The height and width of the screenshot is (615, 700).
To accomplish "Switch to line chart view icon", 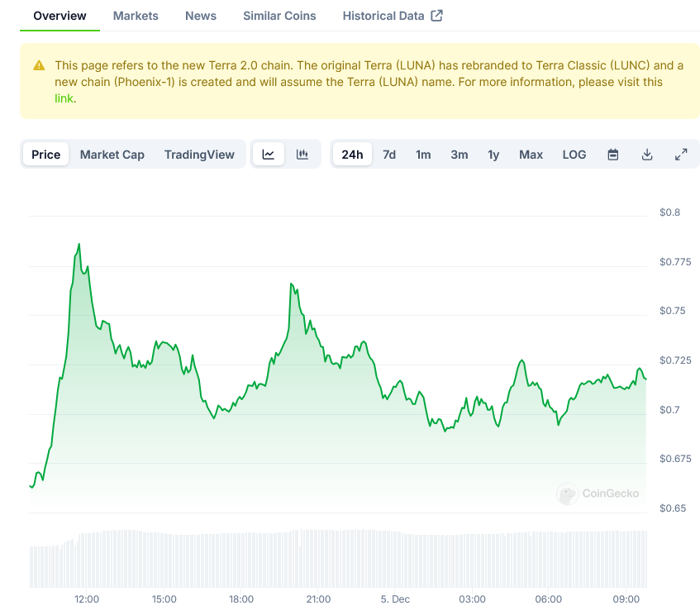I will click(269, 155).
